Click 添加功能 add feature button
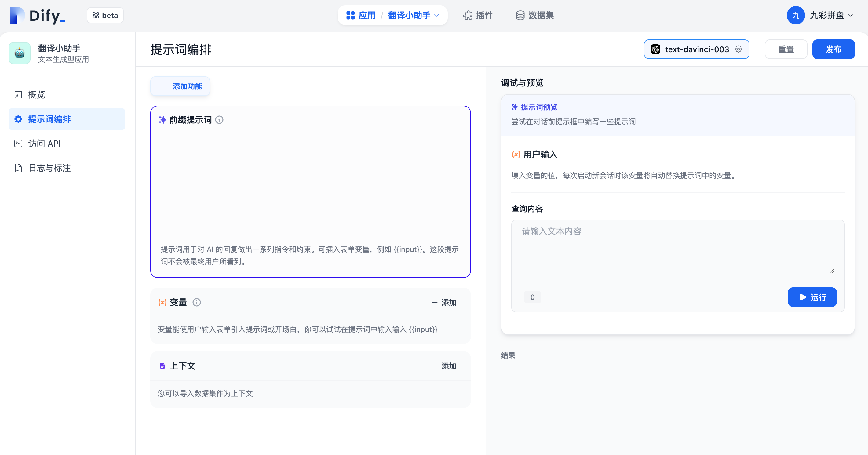Viewport: 868px width, 455px height. click(180, 86)
